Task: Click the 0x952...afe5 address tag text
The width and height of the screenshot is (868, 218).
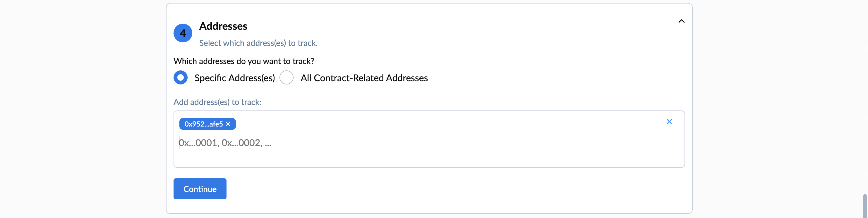Action: tap(203, 124)
